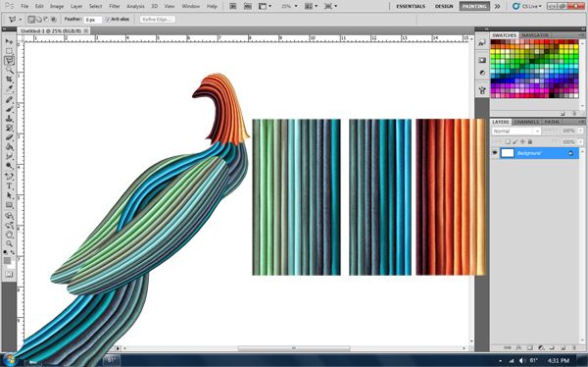Open the Window menu
The width and height of the screenshot is (588, 367).
point(190,7)
